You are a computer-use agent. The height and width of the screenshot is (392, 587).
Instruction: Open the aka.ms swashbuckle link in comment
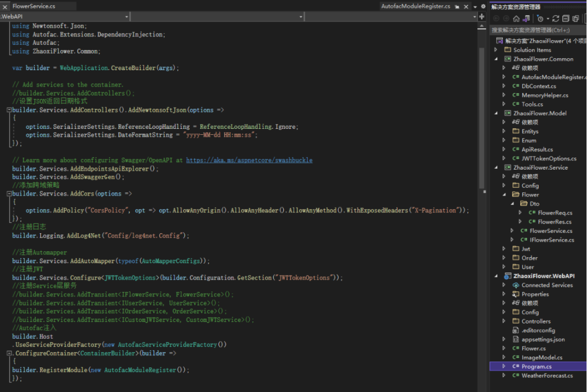(x=249, y=160)
